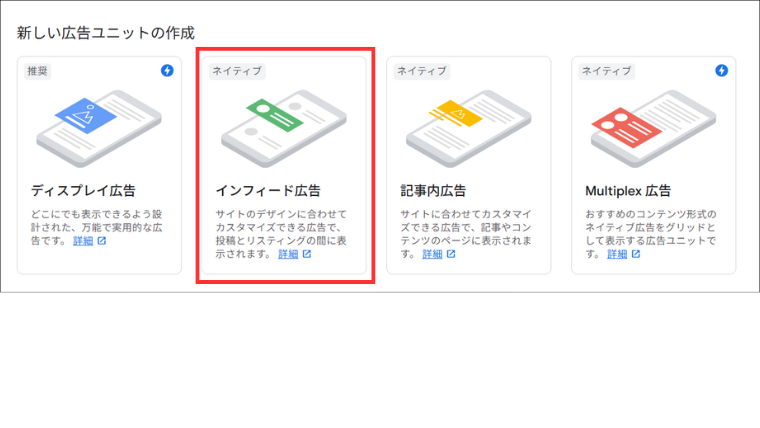760x428 pixels.
Task: Click external-link icon beside 記事内広告 詳細
Action: click(451, 254)
